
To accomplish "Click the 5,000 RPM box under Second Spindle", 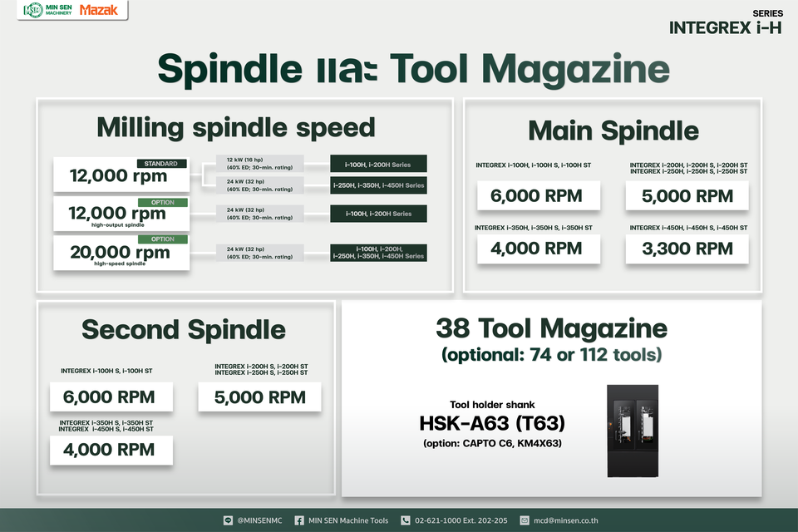I will (x=259, y=397).
